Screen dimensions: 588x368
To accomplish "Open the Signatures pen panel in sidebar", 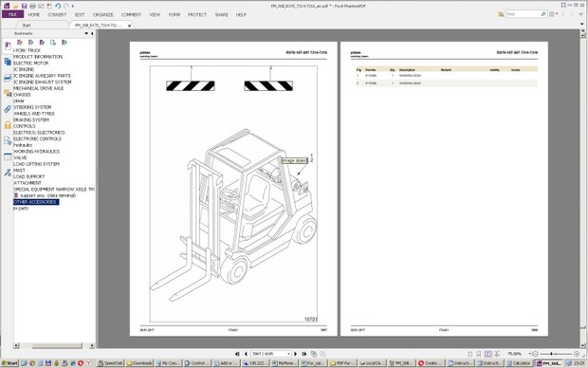I will (8, 173).
